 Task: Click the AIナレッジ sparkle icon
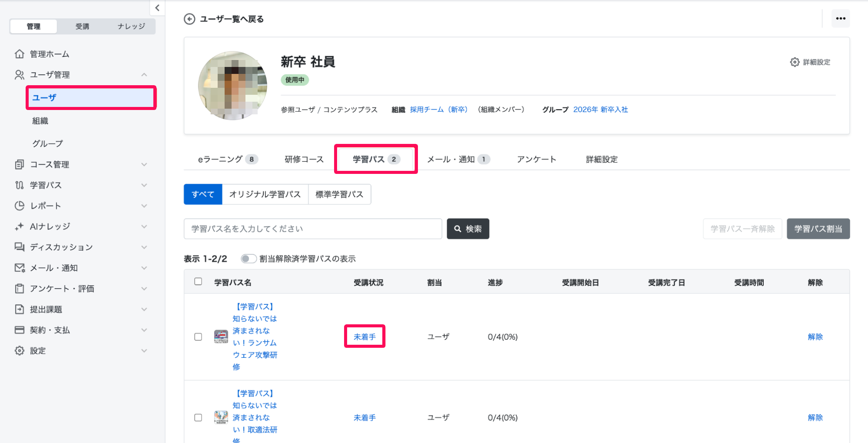coord(20,226)
